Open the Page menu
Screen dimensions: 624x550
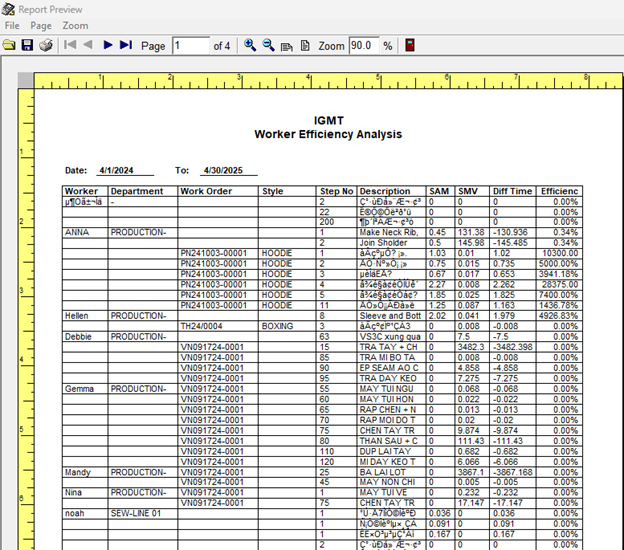41,25
